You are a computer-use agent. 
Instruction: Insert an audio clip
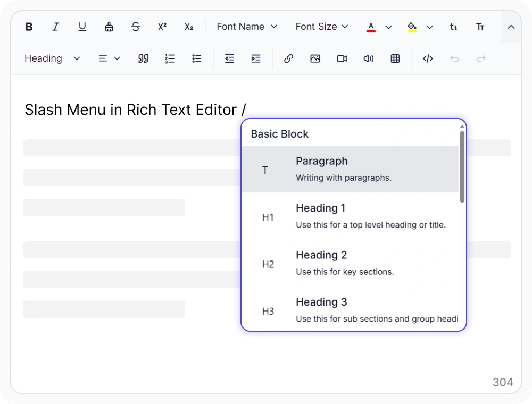tap(369, 58)
